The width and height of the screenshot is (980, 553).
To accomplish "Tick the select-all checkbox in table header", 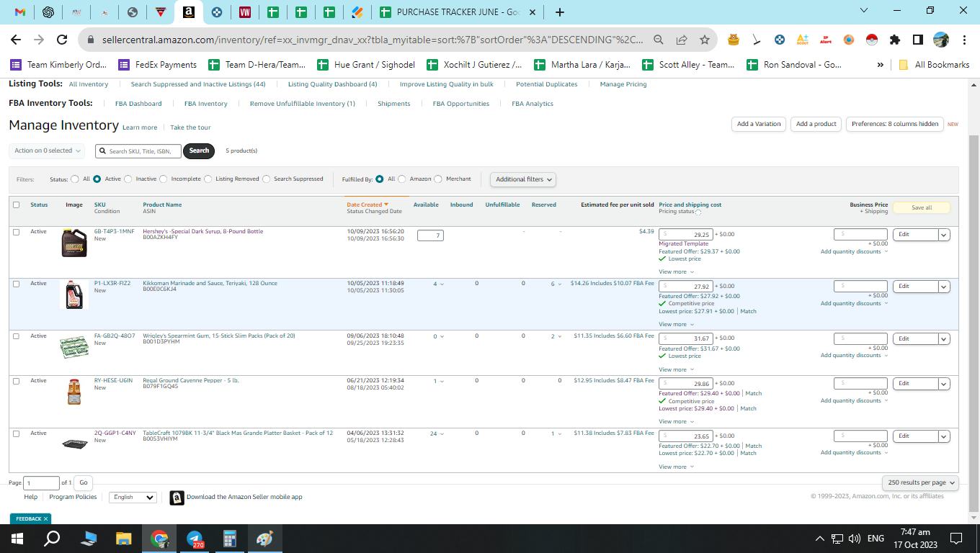I will (x=17, y=205).
